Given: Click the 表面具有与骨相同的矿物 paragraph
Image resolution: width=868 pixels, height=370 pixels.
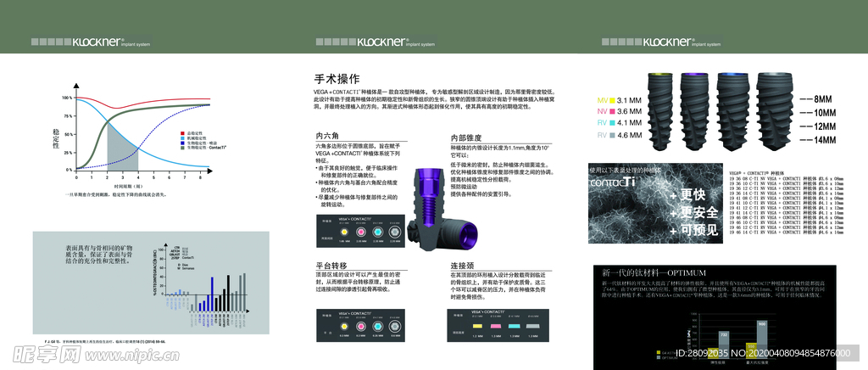Looking at the screenshot, I should pyautogui.click(x=99, y=254).
